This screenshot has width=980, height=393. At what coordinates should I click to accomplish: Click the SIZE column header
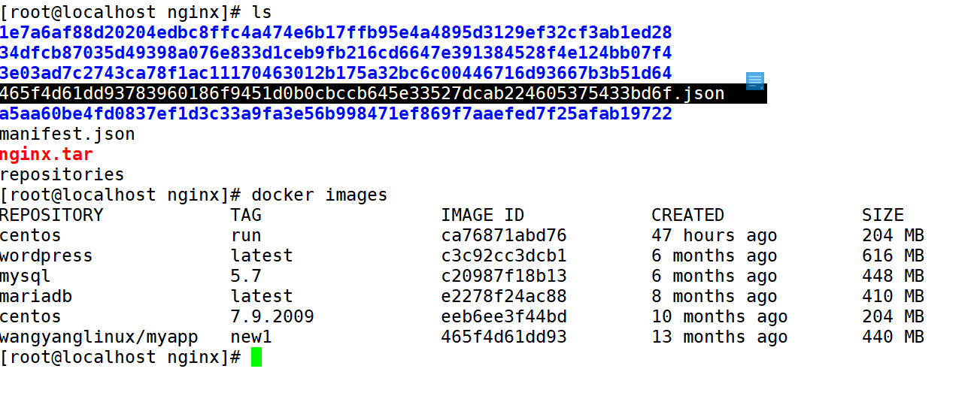click(882, 215)
